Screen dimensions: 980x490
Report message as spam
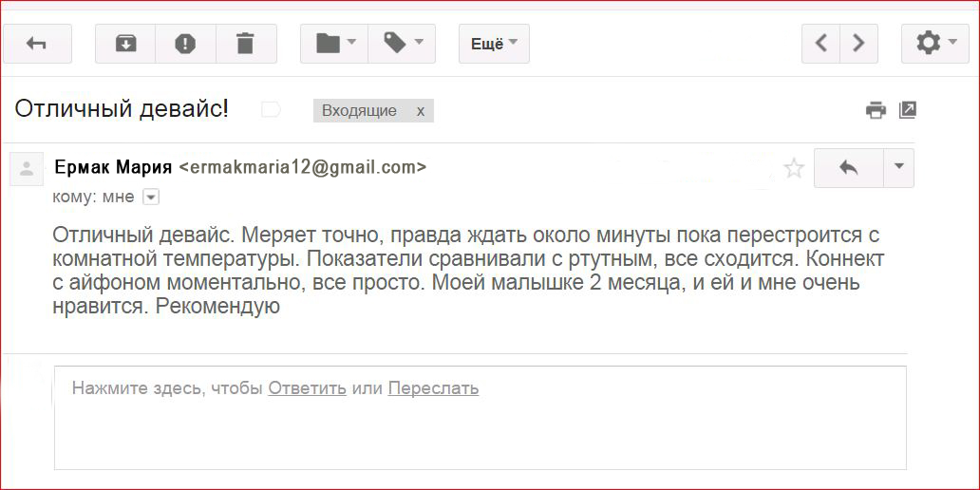pos(185,44)
